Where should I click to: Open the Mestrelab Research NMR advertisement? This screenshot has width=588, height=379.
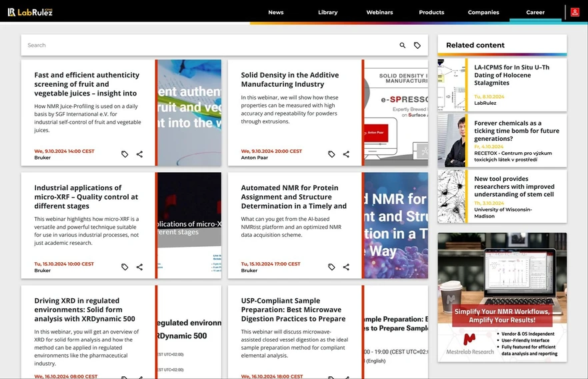point(502,297)
